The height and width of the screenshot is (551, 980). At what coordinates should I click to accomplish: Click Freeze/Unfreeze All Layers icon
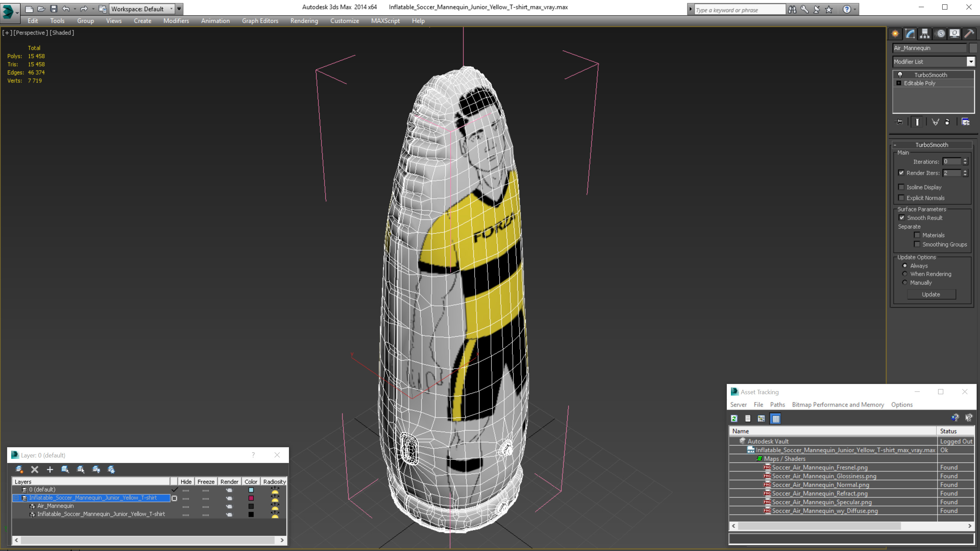(x=111, y=470)
